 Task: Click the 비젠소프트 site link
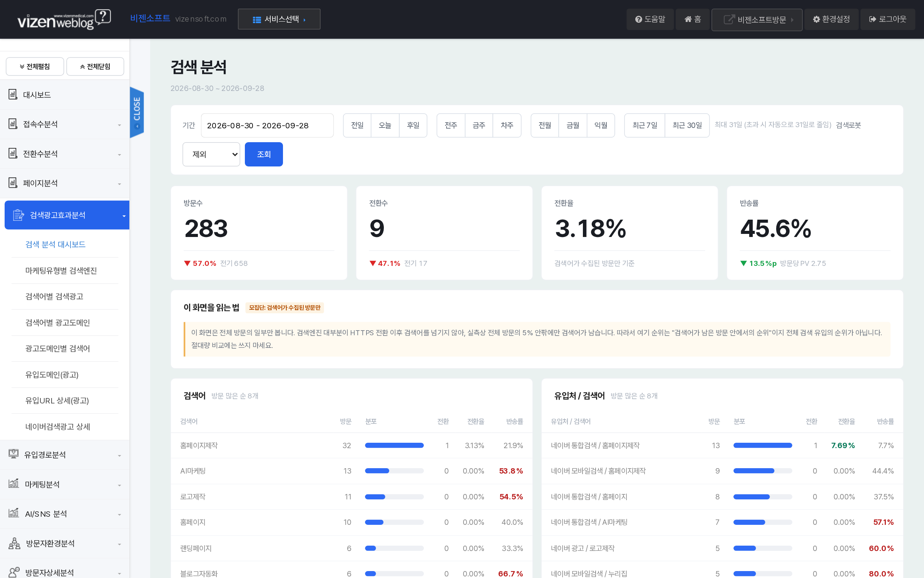point(150,18)
